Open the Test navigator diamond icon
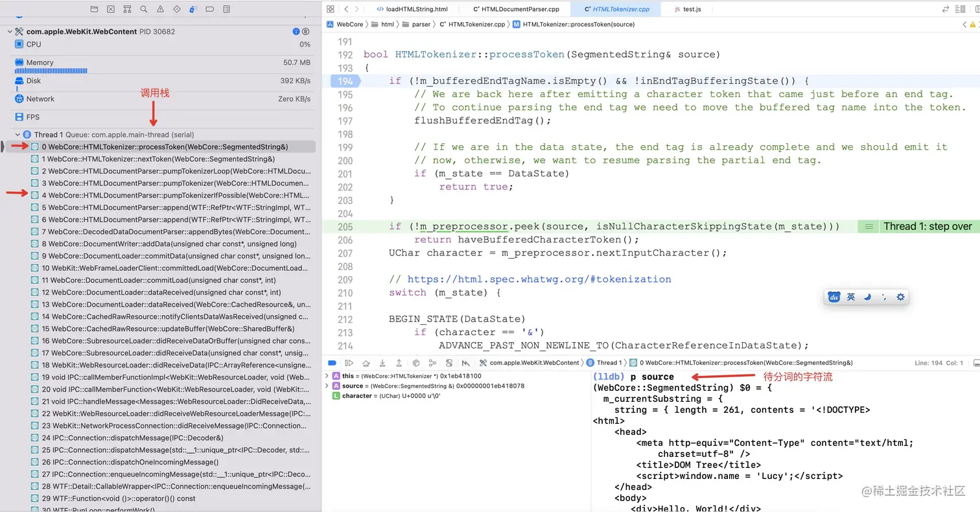The image size is (980, 512). coord(177,9)
